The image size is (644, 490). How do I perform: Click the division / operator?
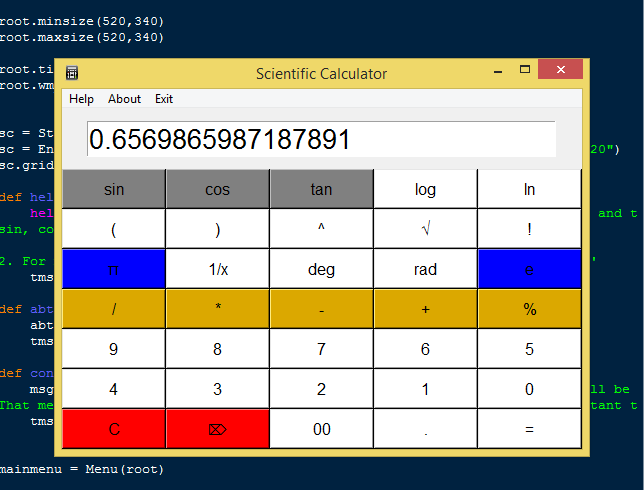114,309
